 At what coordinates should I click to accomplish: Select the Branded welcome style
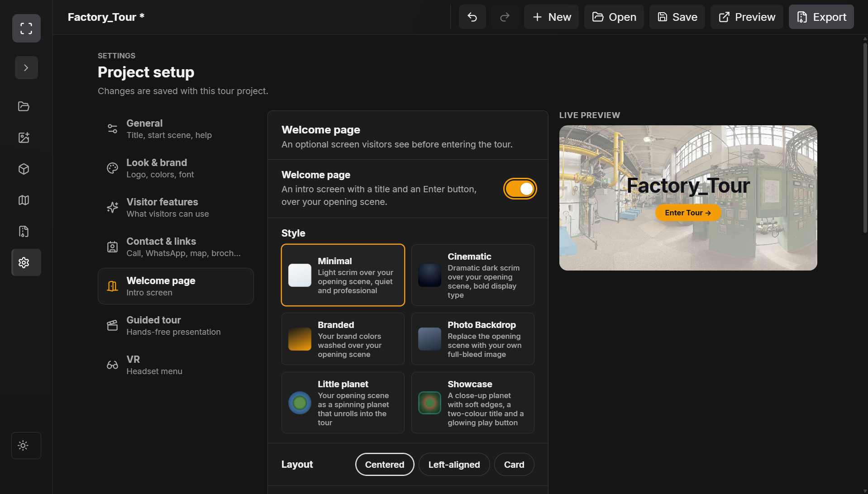343,339
